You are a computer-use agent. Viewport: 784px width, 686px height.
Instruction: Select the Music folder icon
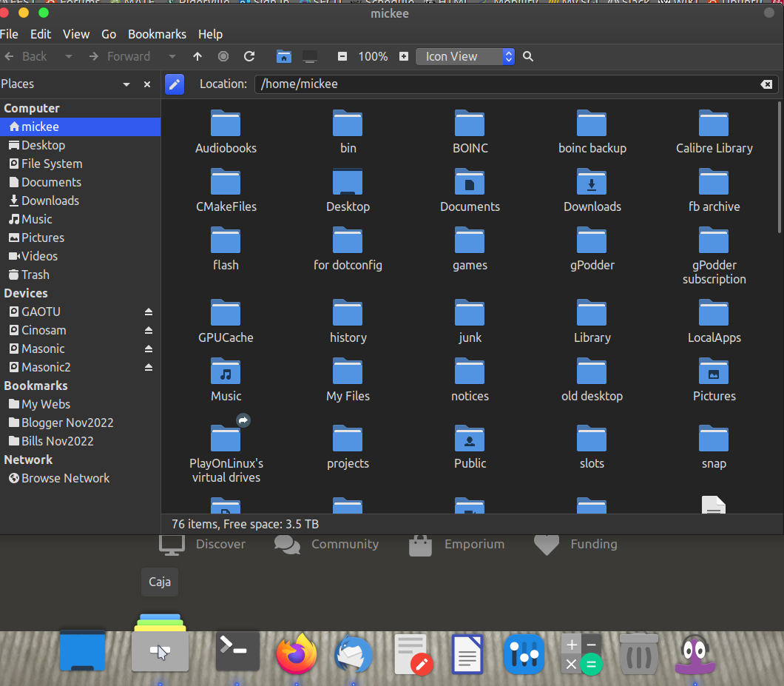226,371
